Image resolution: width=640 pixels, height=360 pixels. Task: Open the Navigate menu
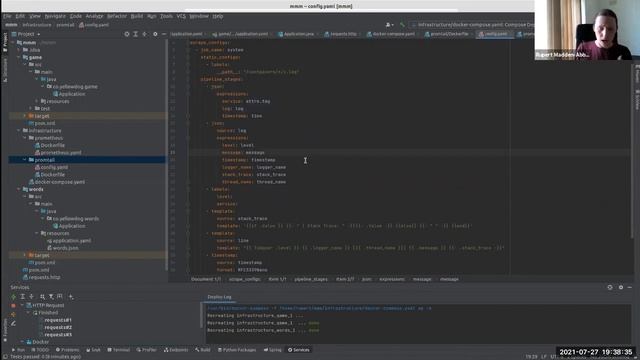tap(55, 16)
